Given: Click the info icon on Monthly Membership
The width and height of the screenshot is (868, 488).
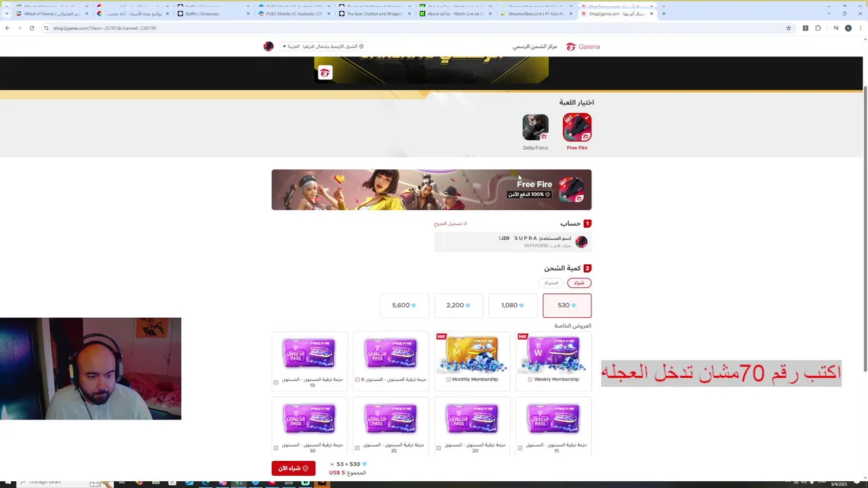Looking at the screenshot, I should click(448, 380).
